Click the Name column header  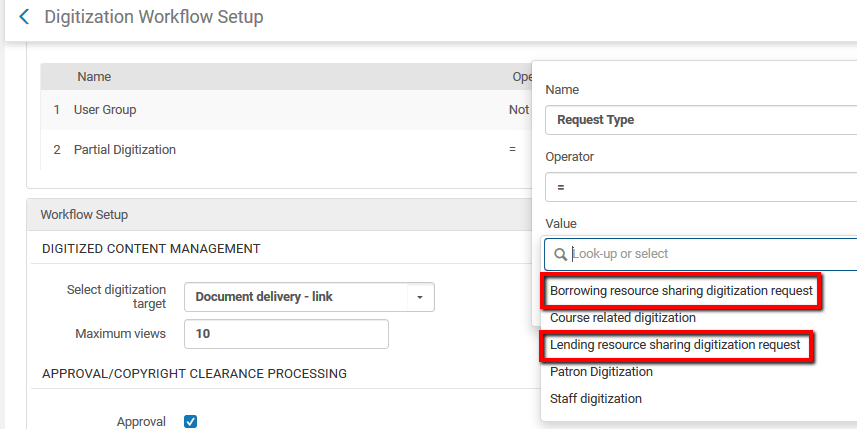coord(94,77)
